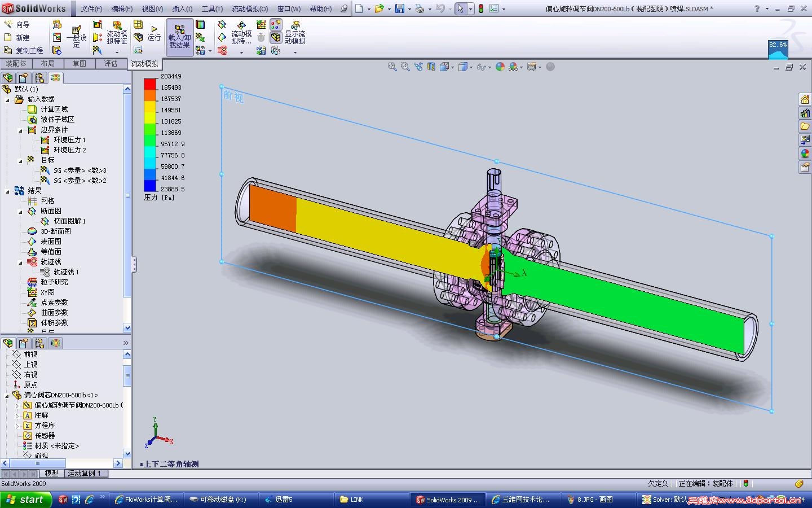Click the XY plot toolbar icon
812x508 pixels.
click(x=261, y=25)
